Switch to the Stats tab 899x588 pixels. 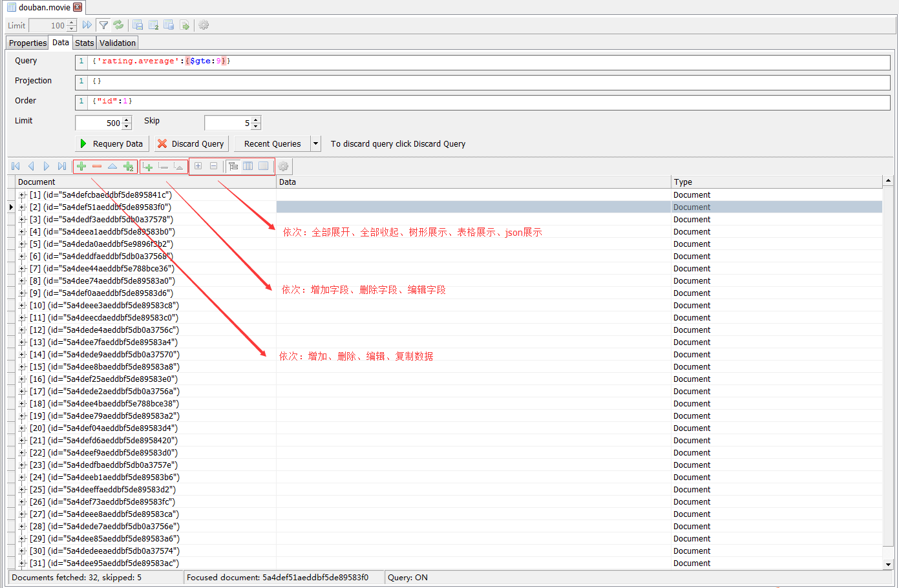(84, 42)
